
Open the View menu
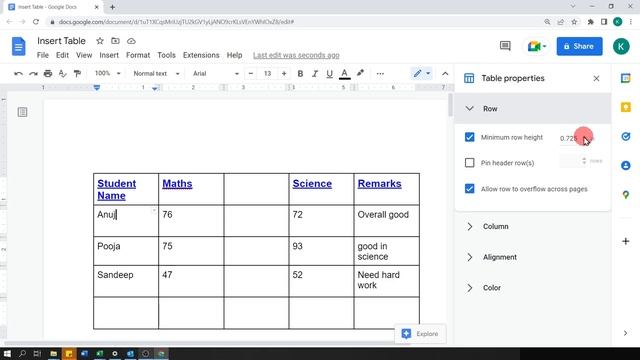[84, 55]
